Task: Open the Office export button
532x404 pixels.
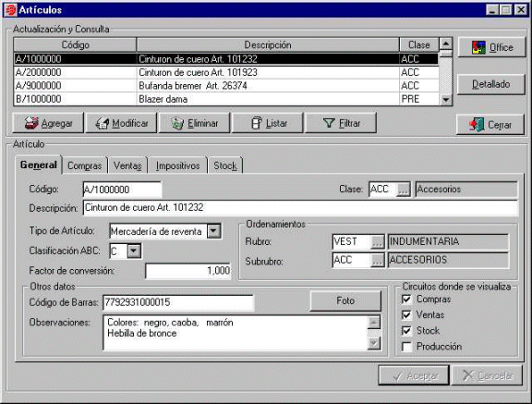Action: (491, 47)
